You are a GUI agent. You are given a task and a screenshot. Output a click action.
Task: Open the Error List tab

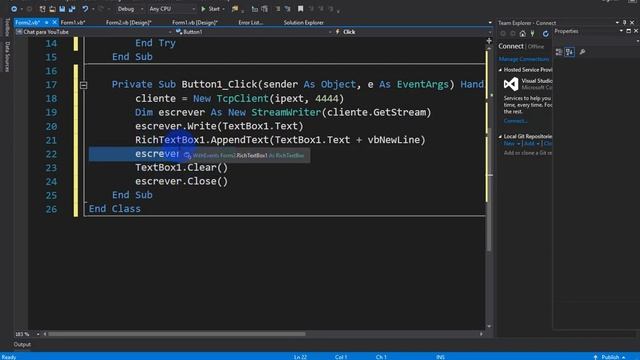(251, 22)
